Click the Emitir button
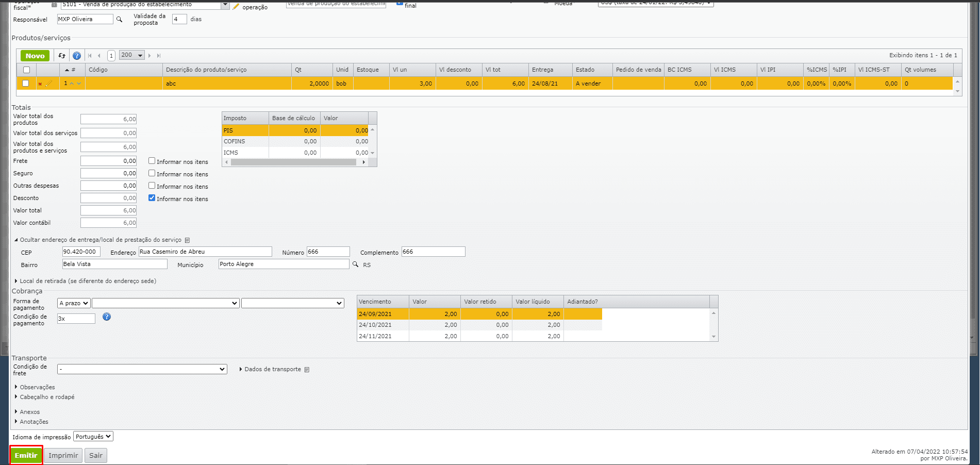The height and width of the screenshot is (465, 980). point(26,455)
